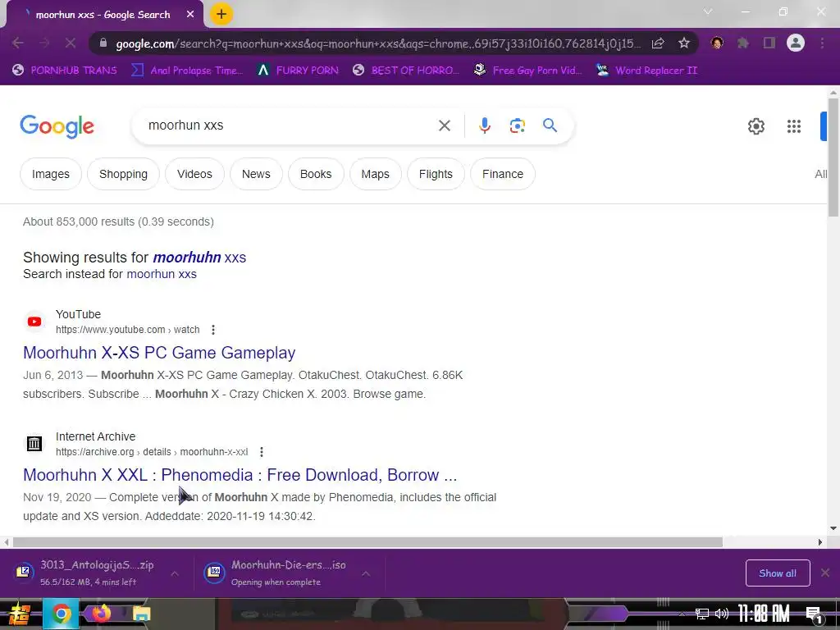Viewport: 840px width, 630px height.
Task: Open the Chrome profile avatar
Action: click(x=796, y=43)
